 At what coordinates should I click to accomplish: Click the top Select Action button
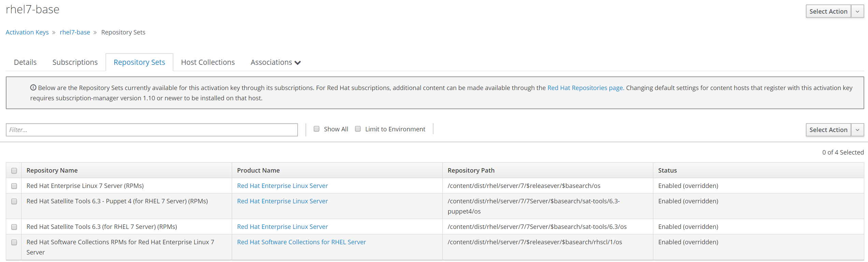pos(828,11)
